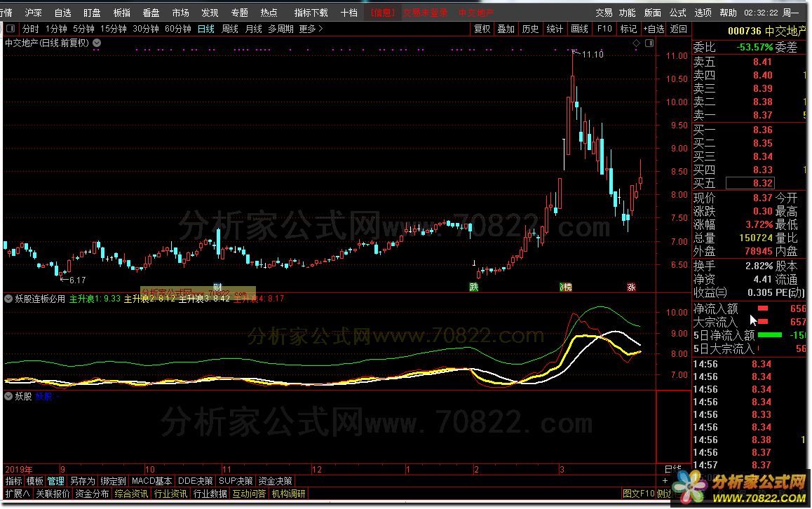Image resolution: width=812 pixels, height=509 pixels.
Task: Click the 榜 marker below the candlesticks
Action: (565, 287)
